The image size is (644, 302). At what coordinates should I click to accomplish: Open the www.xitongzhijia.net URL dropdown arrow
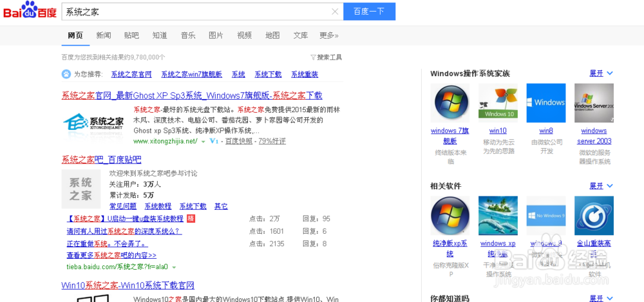[203, 142]
